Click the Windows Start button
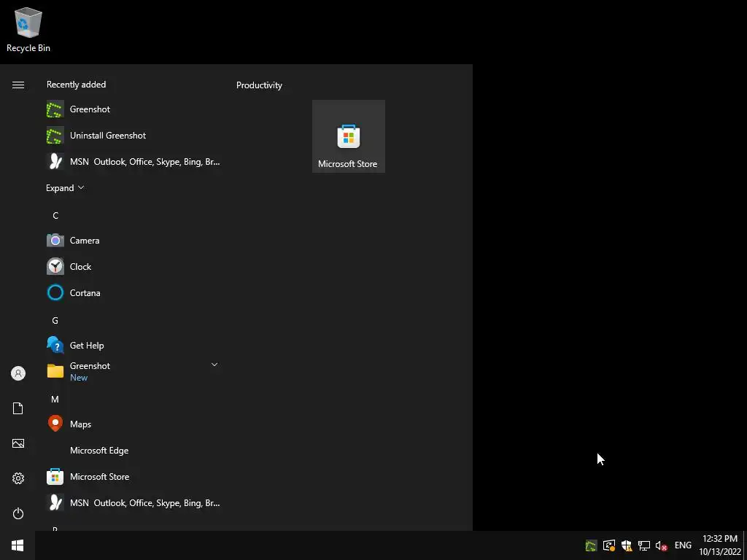747x560 pixels. click(x=18, y=545)
